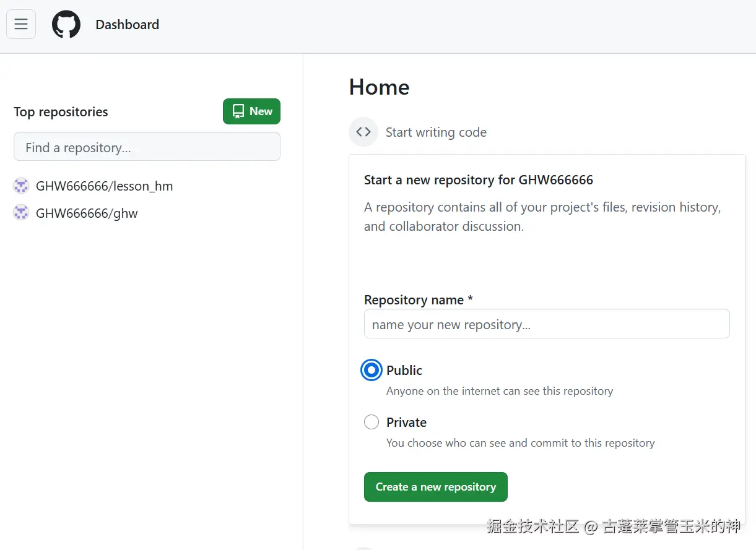Open the GHW666666/lesson_hm repository
The height and width of the screenshot is (550, 756).
pos(104,186)
